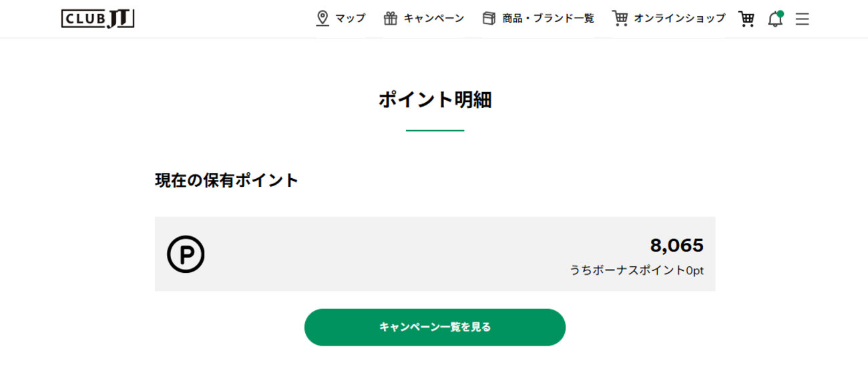Click the gift box campaign icon
Viewport: 868px width, 381px height.
[x=391, y=19]
